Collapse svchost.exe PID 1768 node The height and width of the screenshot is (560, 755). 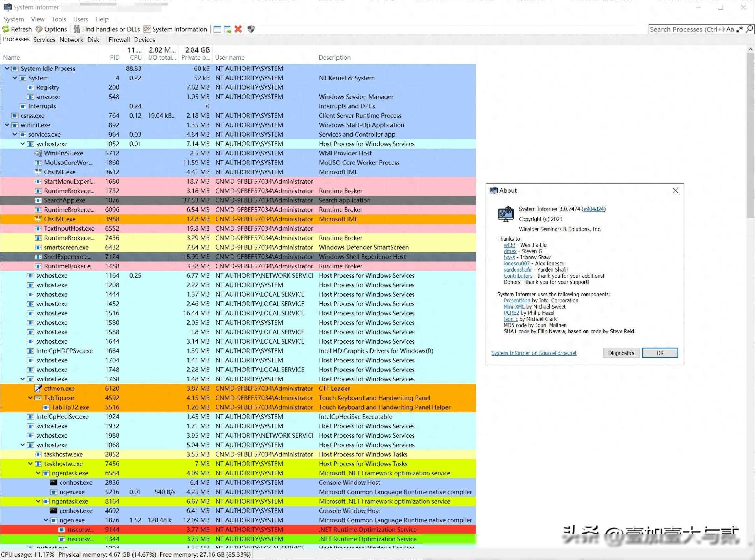pyautogui.click(x=22, y=379)
